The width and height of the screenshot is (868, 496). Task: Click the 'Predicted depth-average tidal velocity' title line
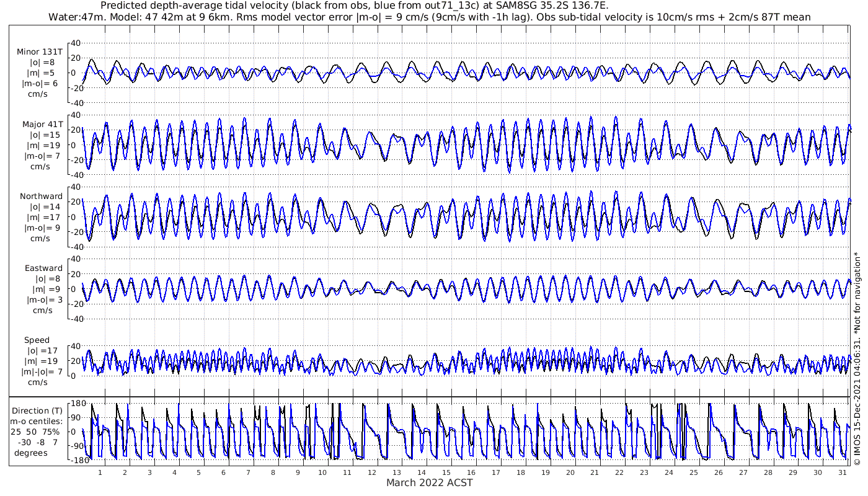(x=355, y=6)
